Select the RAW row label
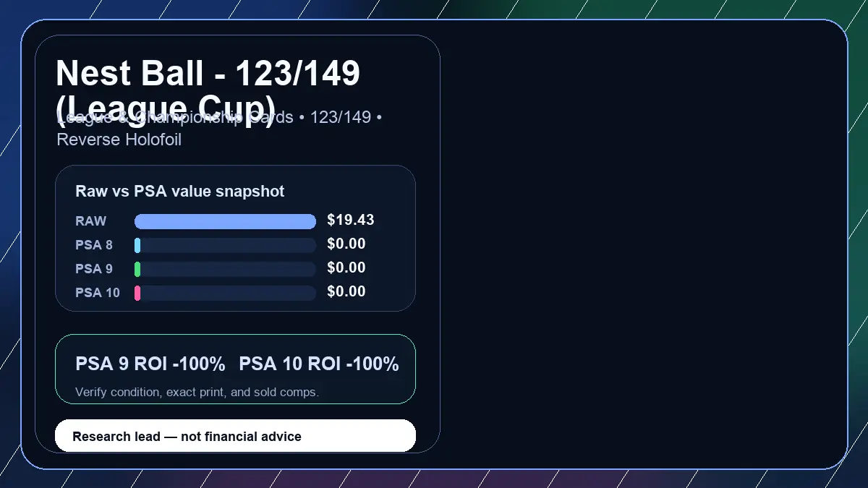 tap(91, 221)
